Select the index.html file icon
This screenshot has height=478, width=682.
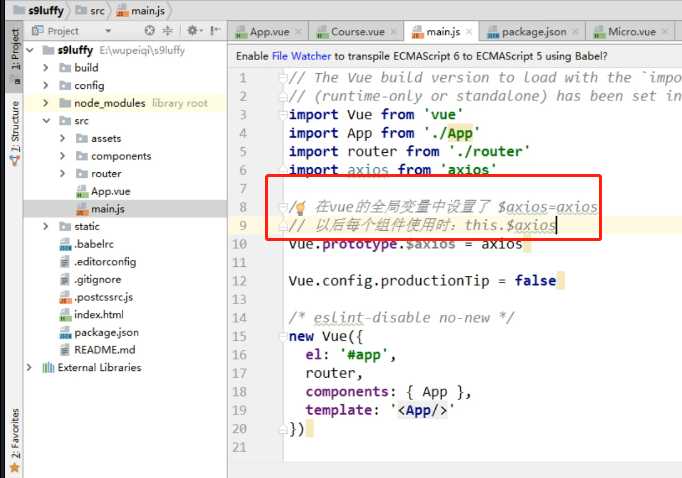[x=65, y=314]
